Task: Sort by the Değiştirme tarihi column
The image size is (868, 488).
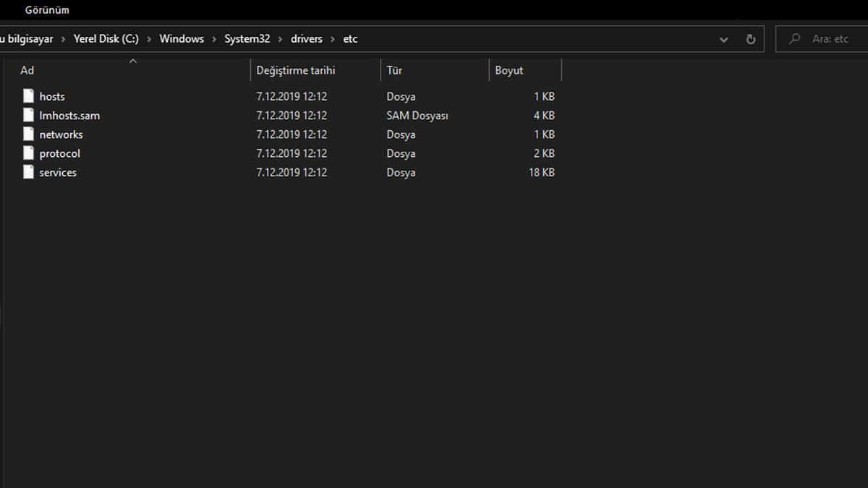Action: click(296, 71)
